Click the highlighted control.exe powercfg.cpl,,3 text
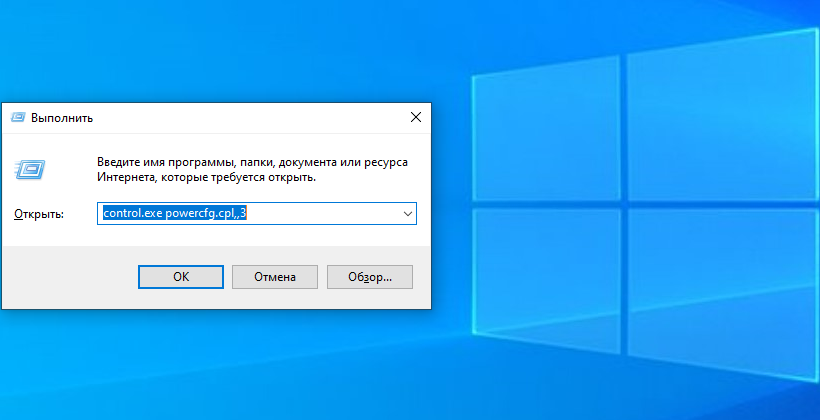This screenshot has height=420, width=820. tap(174, 214)
